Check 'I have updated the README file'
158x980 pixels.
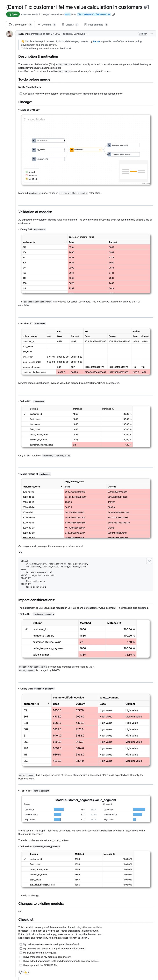(21, 965)
